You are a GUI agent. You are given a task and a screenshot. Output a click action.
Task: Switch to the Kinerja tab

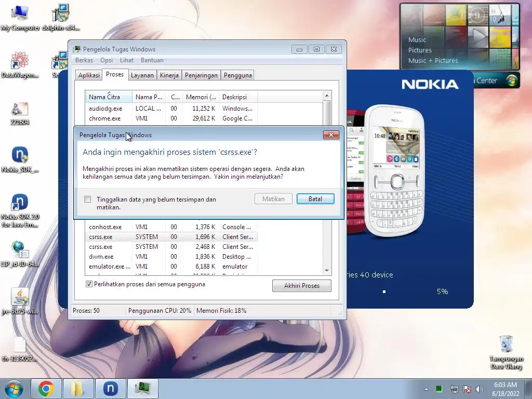[x=169, y=75]
